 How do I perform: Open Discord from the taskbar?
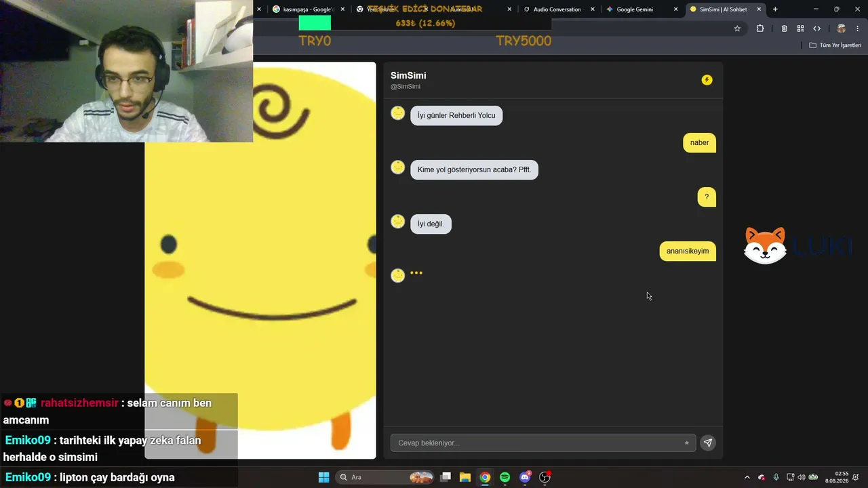(x=525, y=477)
